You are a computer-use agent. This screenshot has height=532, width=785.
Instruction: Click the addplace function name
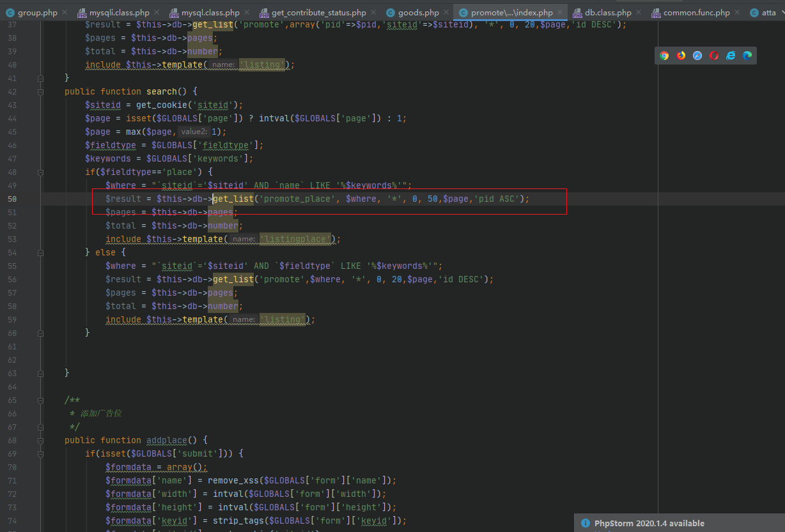point(167,440)
